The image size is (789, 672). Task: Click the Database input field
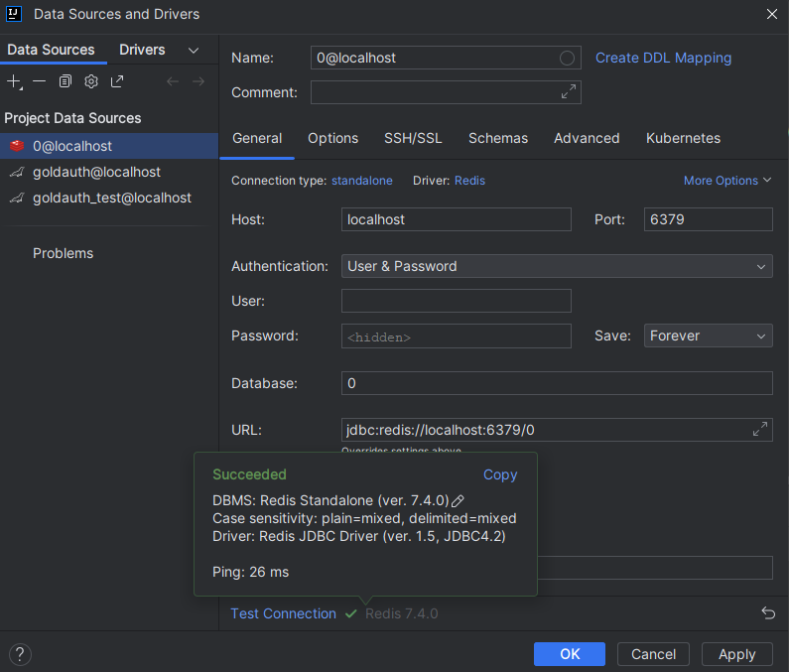point(557,383)
